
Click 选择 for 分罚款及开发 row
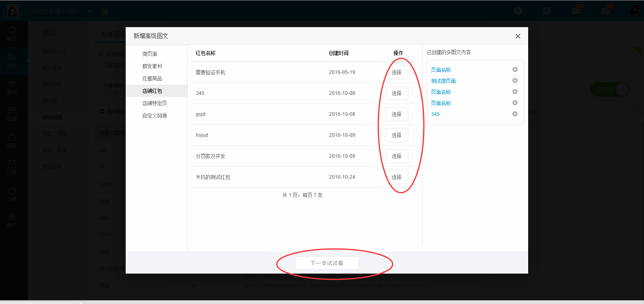[x=397, y=156]
